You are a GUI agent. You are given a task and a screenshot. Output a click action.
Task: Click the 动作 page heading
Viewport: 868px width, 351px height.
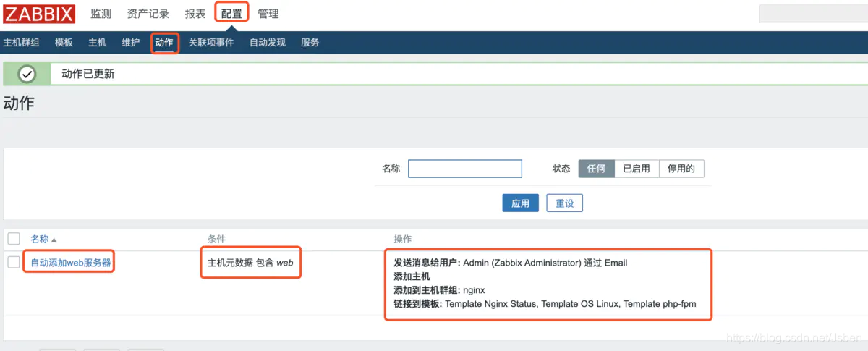[19, 103]
